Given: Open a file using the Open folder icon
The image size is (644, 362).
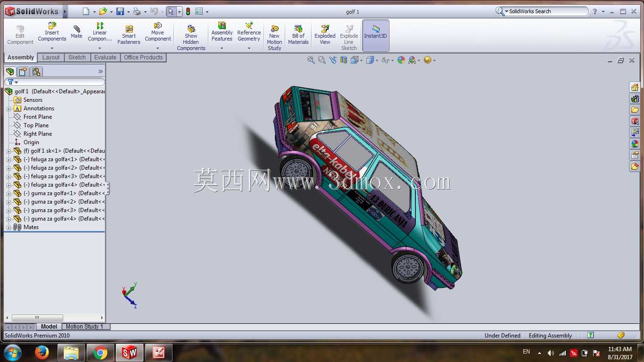Looking at the screenshot, I should (x=103, y=11).
